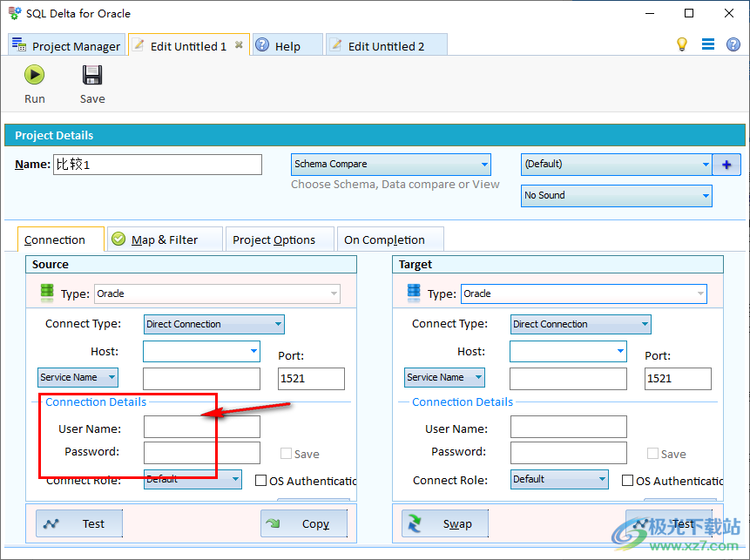The height and width of the screenshot is (560, 750).
Task: Toggle Target Save password checkbox
Action: coord(652,454)
